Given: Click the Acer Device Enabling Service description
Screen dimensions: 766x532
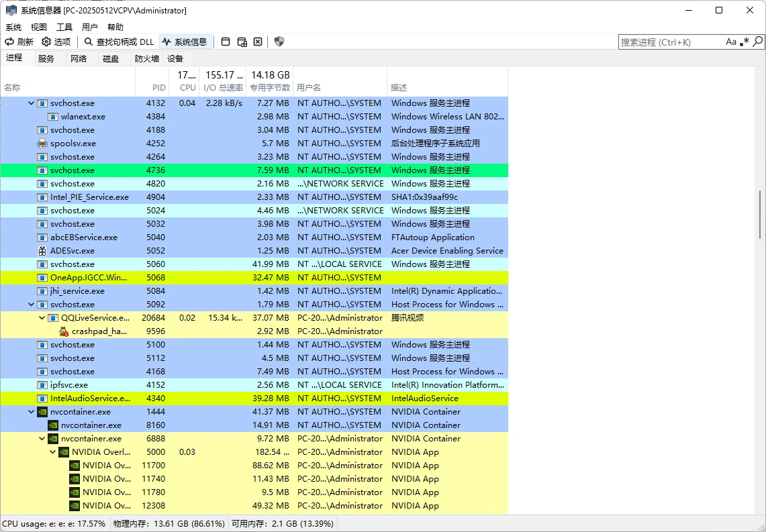Looking at the screenshot, I should (x=447, y=251).
